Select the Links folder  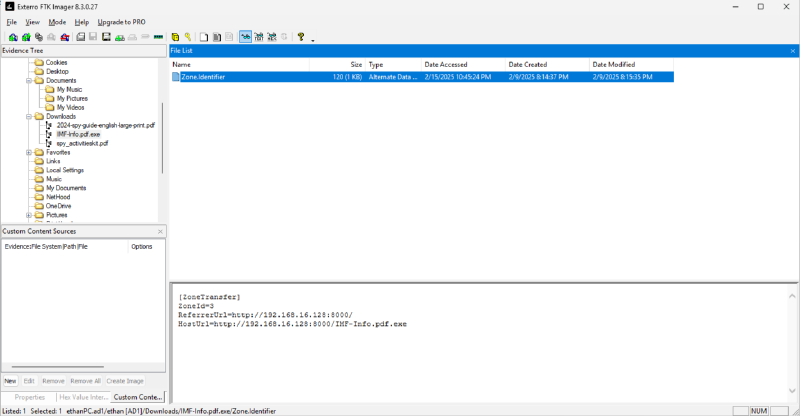53,161
